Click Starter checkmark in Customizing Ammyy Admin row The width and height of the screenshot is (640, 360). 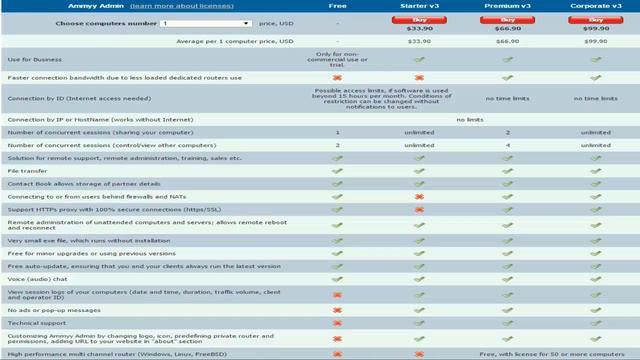tap(419, 339)
